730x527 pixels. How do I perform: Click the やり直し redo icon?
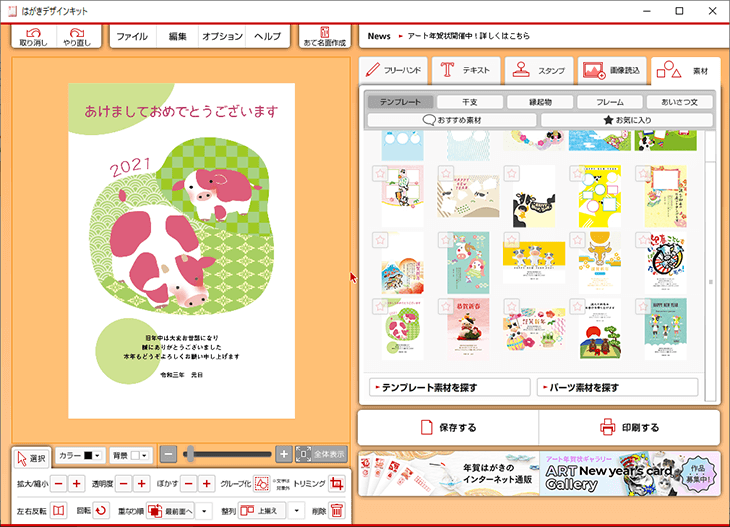point(76,33)
